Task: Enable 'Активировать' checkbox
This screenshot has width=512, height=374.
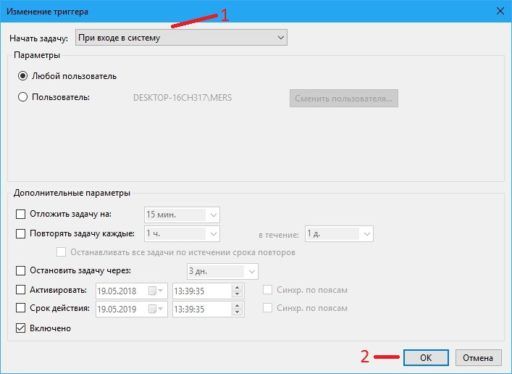Action: click(x=21, y=290)
